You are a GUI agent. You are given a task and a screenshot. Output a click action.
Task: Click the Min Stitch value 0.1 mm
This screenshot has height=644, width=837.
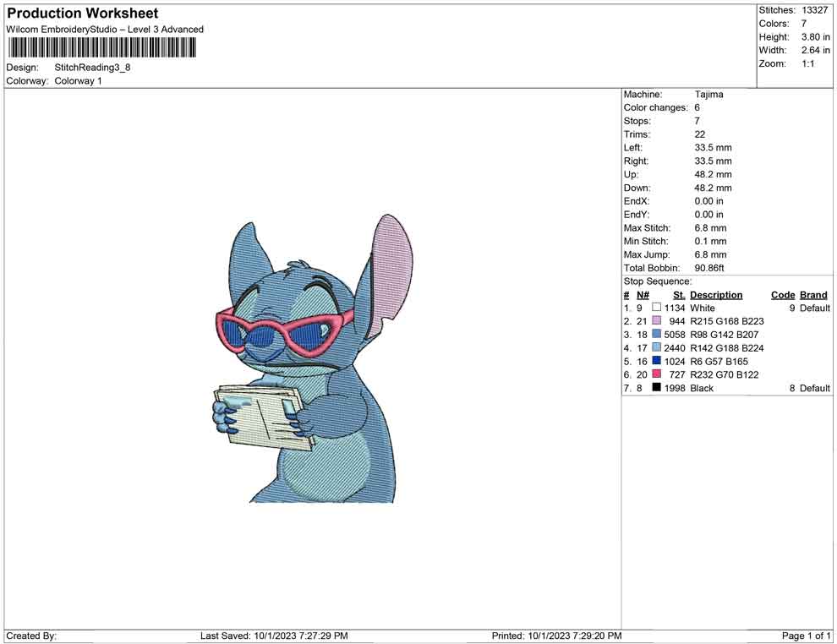tap(710, 241)
